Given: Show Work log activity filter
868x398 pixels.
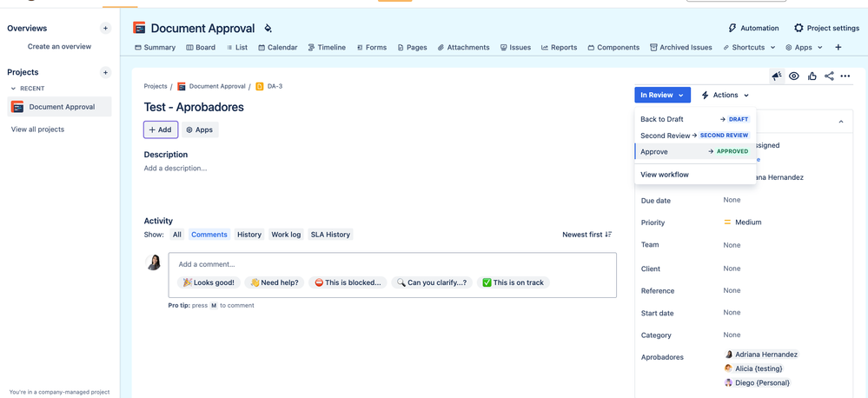Looking at the screenshot, I should [286, 235].
